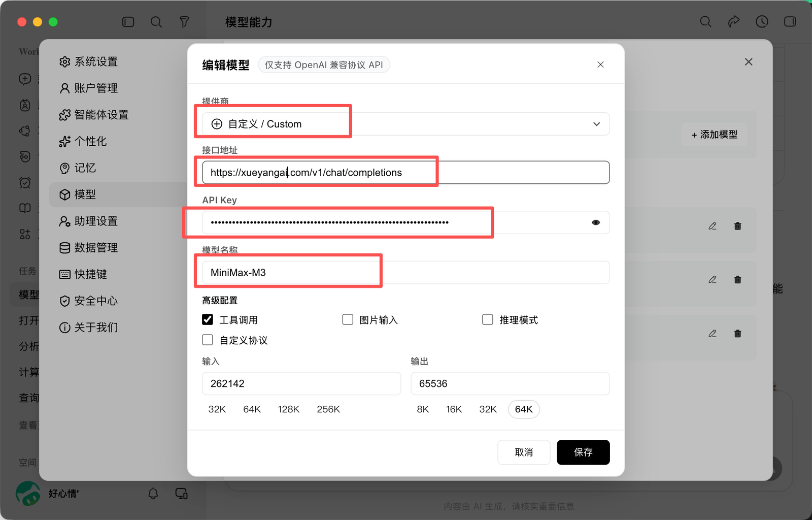Viewport: 812px width, 520px height.
Task: Click the filter funnel toolbar icon
Action: click(x=184, y=22)
